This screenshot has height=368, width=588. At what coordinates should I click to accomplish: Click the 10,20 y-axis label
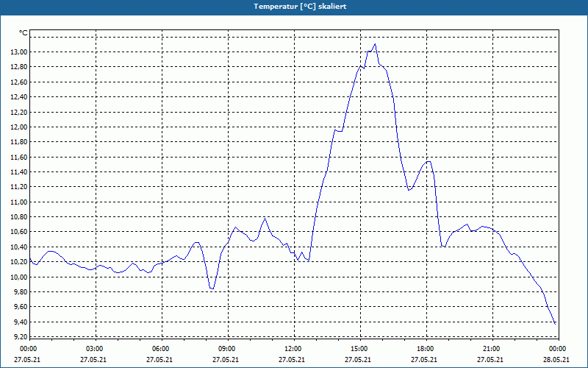[19, 262]
